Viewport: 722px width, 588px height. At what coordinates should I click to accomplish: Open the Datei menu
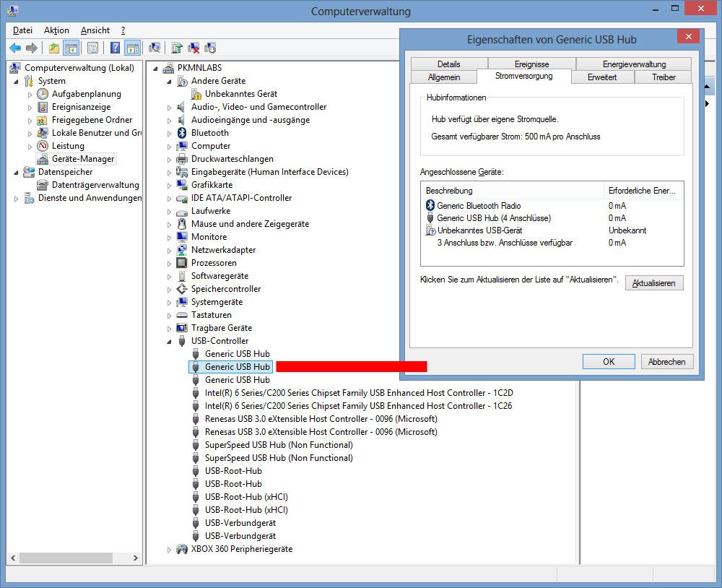click(x=22, y=30)
